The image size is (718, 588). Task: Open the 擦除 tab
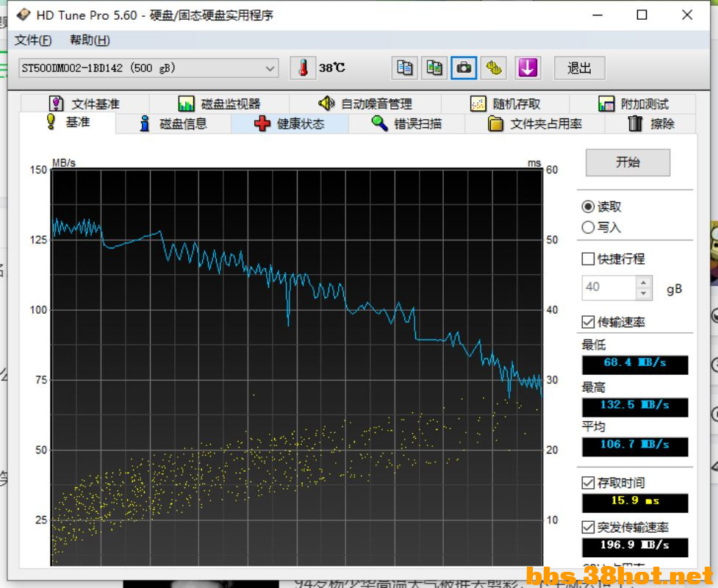[x=650, y=123]
